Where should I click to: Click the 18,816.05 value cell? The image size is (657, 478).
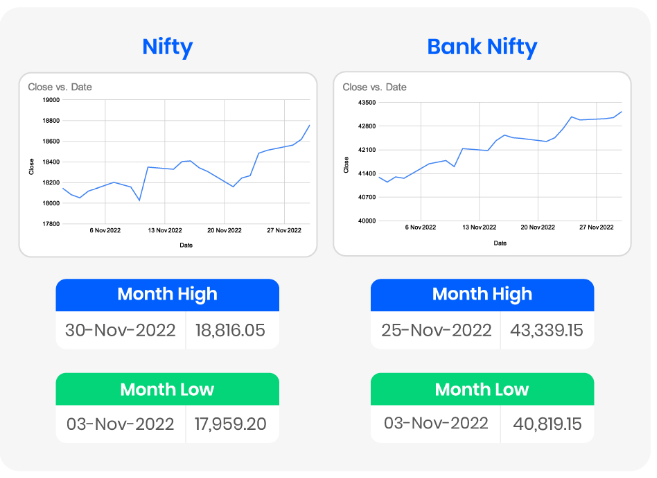(x=232, y=330)
